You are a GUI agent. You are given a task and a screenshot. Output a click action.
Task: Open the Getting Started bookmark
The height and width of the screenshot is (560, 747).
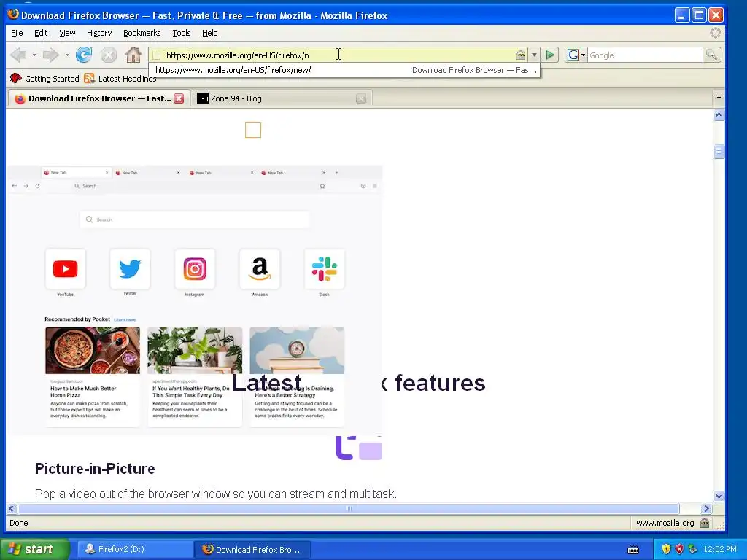point(44,79)
